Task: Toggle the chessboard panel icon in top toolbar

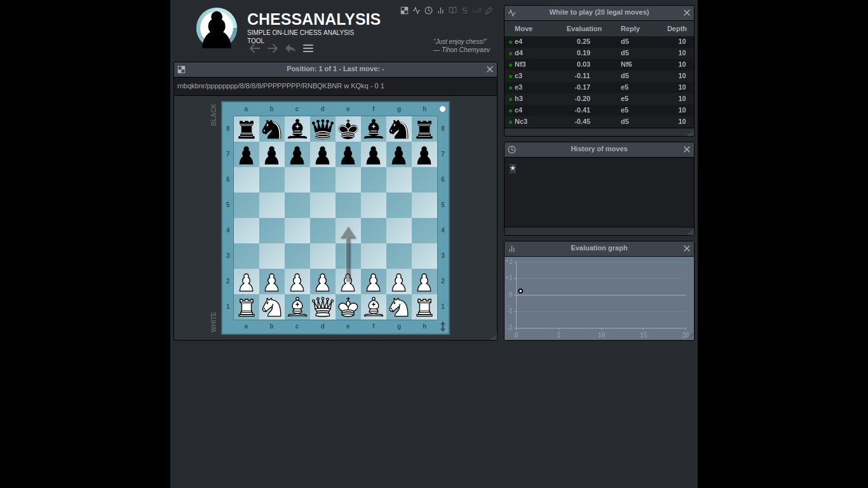Action: (x=404, y=11)
